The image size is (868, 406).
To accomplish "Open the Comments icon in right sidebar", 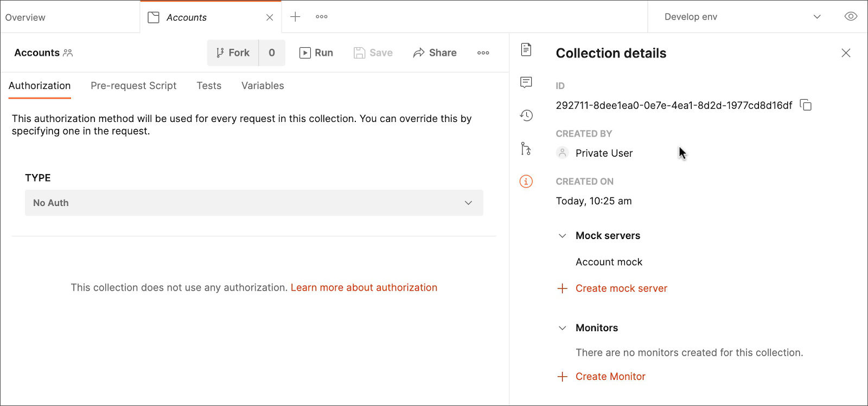I will (x=526, y=82).
